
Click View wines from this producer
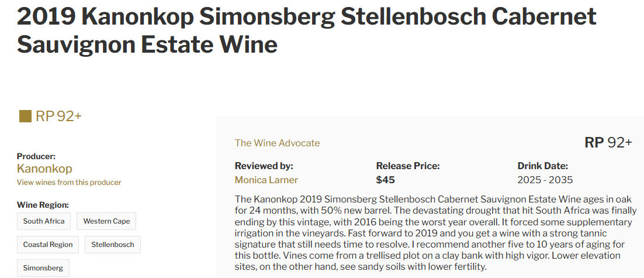[69, 182]
